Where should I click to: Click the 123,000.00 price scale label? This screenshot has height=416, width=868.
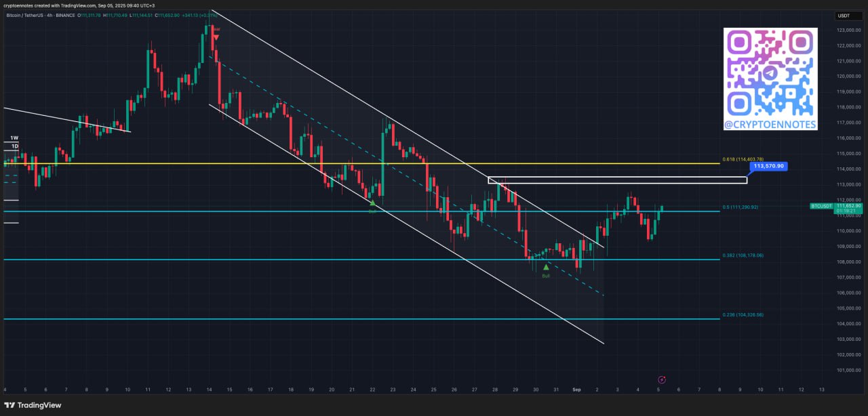point(848,30)
